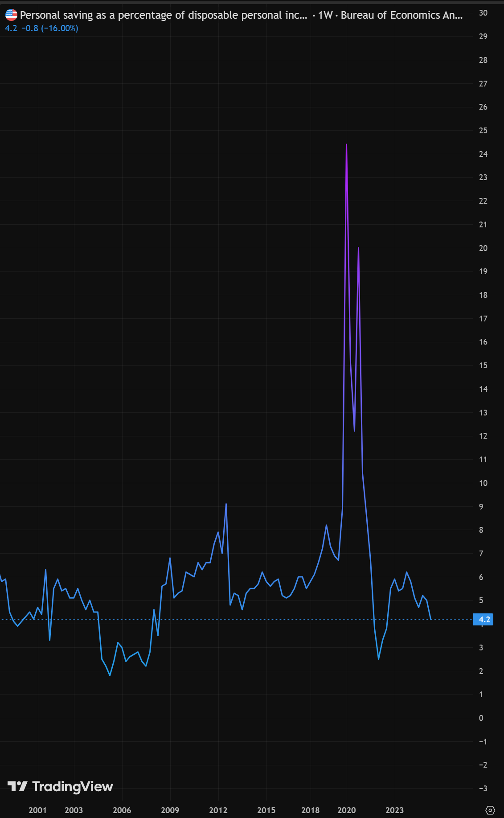The height and width of the screenshot is (818, 504).
Task: Click the 2018 label on time axis
Action: click(x=310, y=810)
